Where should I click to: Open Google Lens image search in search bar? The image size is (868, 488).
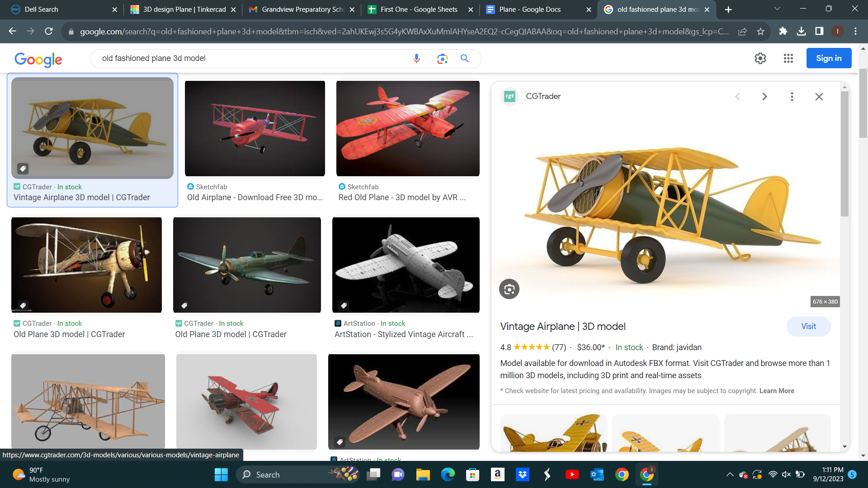pyautogui.click(x=442, y=58)
